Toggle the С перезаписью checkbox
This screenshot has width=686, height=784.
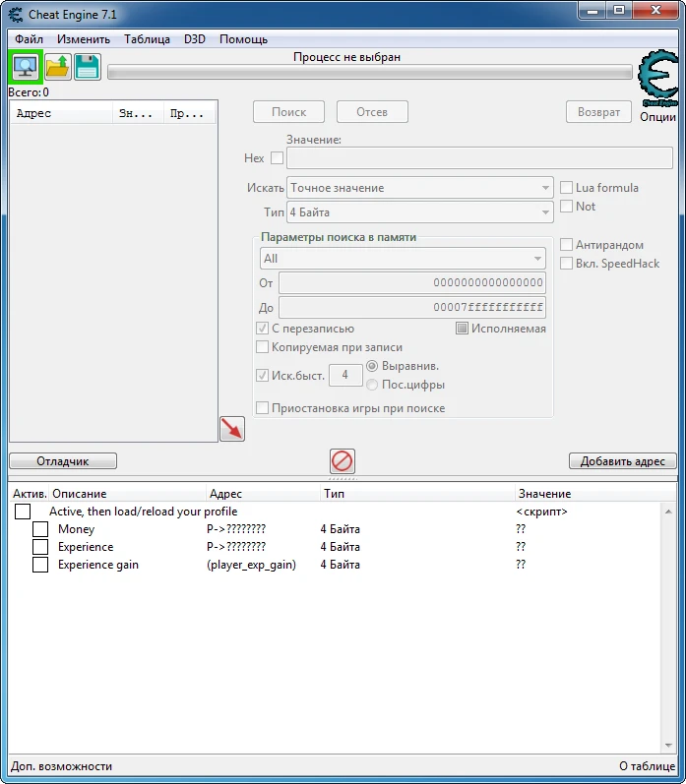(262, 329)
